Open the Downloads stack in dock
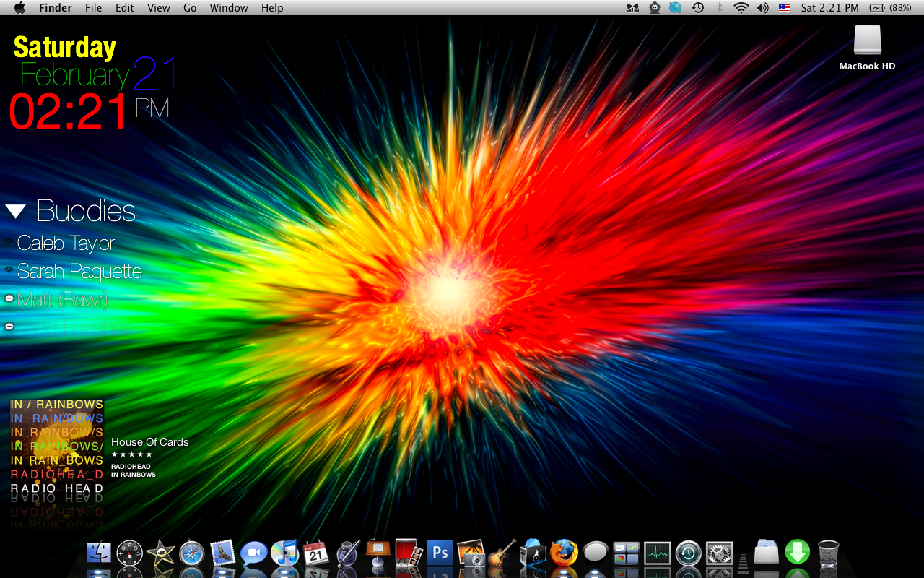Viewport: 924px width, 578px height. 797,553
